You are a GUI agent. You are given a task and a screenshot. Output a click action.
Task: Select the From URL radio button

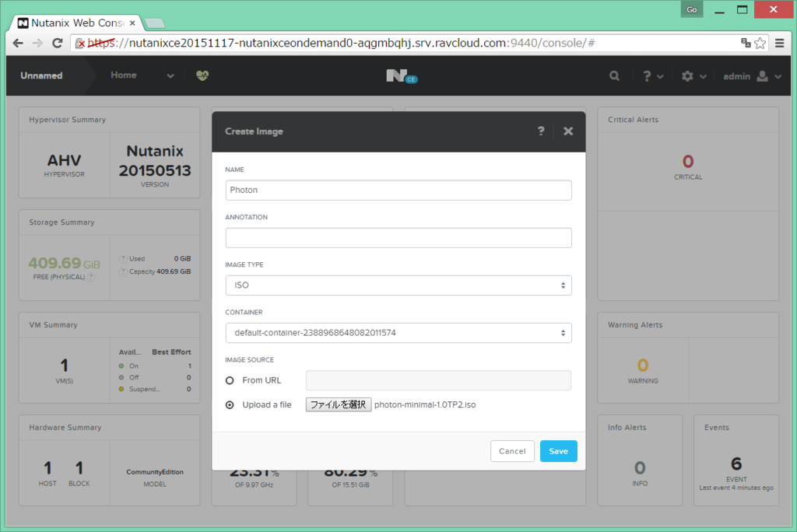[x=230, y=380]
